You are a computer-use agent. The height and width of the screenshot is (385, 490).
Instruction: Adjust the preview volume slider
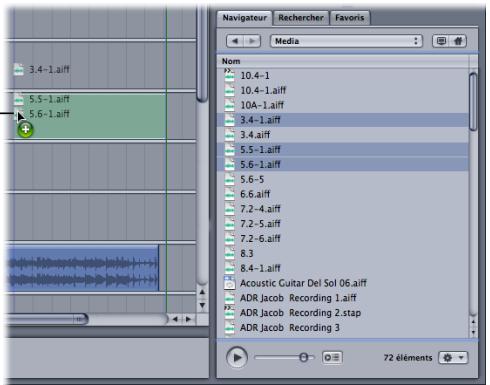pos(303,358)
